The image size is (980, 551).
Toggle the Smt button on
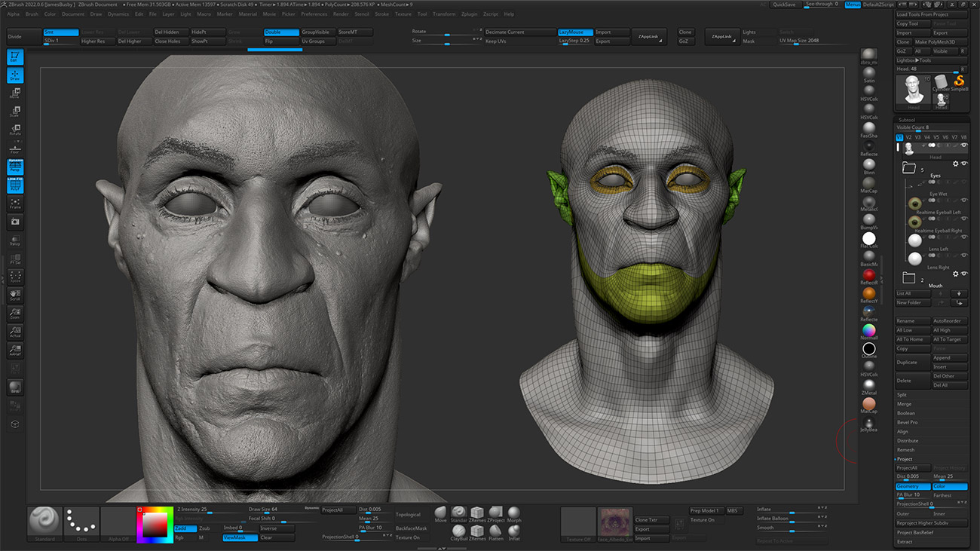click(60, 32)
